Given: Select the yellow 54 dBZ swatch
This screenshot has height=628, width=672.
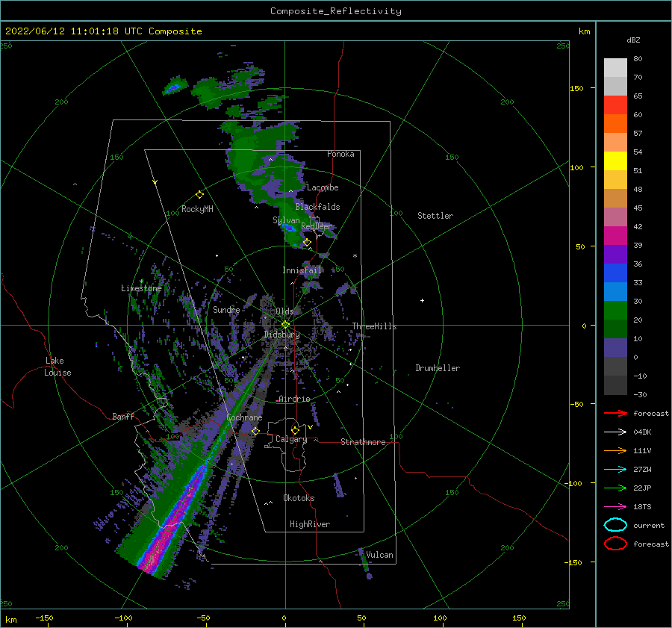Looking at the screenshot, I should point(615,161).
